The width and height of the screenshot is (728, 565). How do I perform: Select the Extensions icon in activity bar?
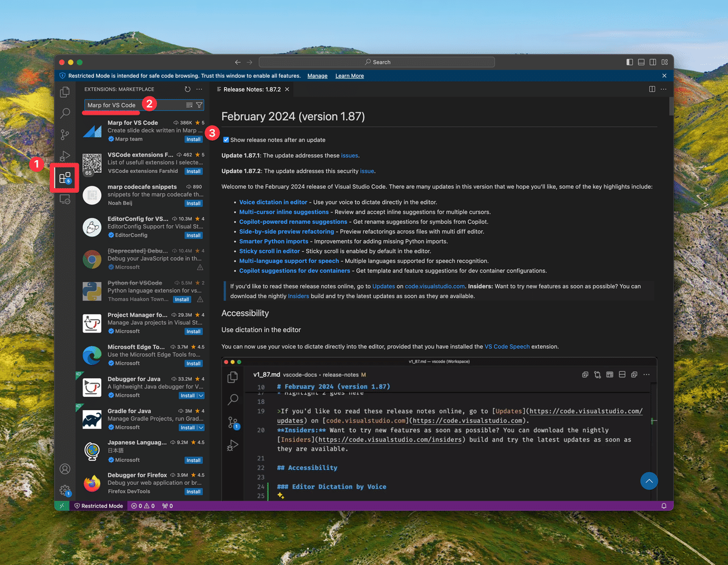coord(65,178)
